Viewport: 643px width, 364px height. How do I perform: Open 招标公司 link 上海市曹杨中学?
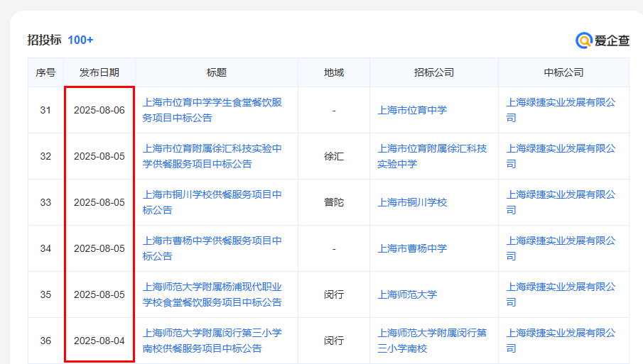coord(412,248)
